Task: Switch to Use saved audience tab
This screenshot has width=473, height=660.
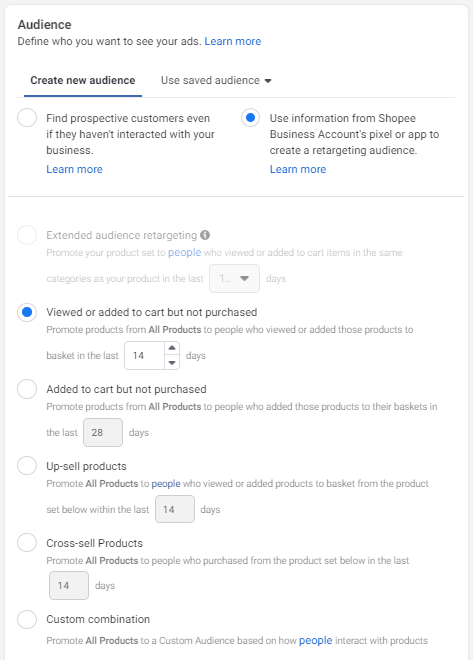Action: [x=210, y=80]
